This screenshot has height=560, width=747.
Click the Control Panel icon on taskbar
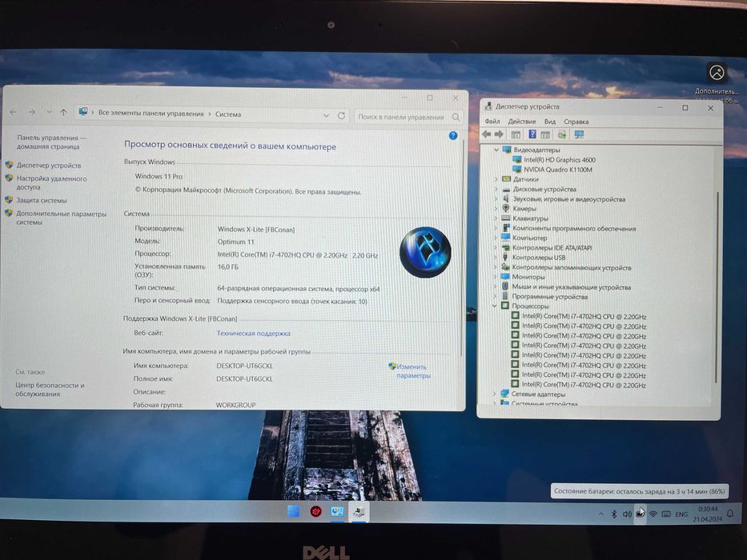[x=337, y=512]
